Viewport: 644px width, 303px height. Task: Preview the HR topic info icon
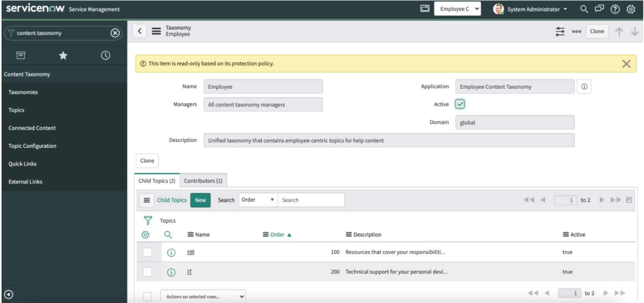click(171, 252)
